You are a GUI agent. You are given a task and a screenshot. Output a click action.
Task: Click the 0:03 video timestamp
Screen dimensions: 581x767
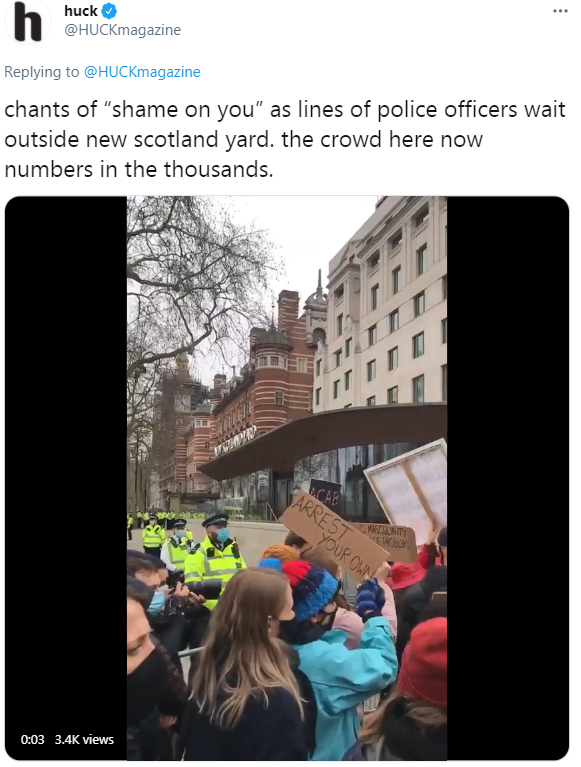[32, 739]
